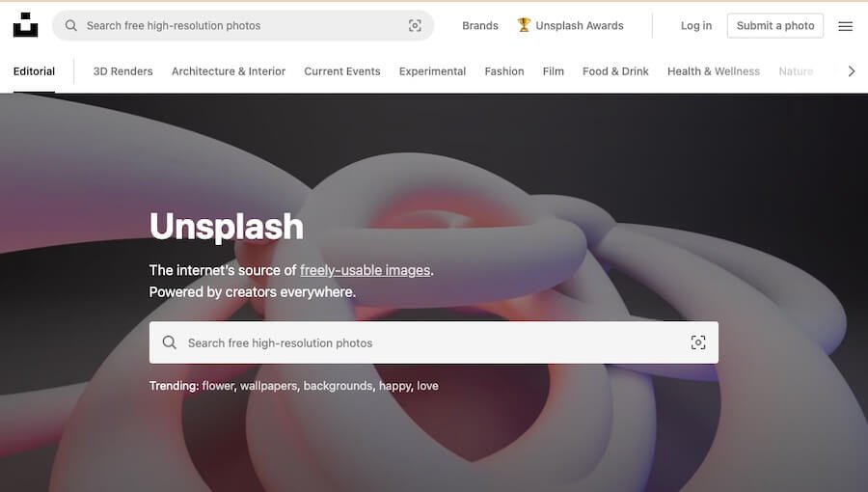Click Submit a photo button
The image size is (868, 492).
click(775, 25)
